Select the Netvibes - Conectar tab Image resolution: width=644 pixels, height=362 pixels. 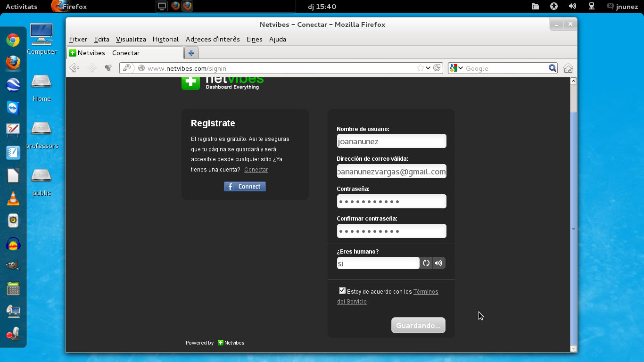(x=125, y=53)
